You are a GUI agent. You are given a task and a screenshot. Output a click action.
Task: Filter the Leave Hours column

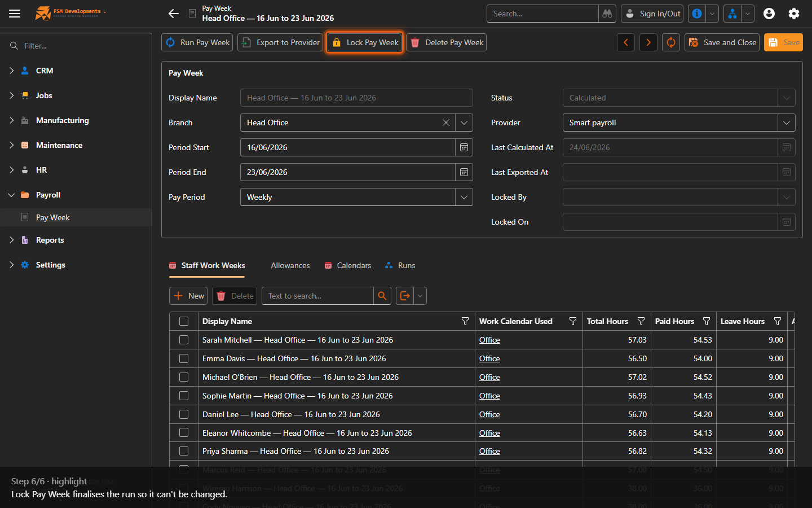coord(778,321)
